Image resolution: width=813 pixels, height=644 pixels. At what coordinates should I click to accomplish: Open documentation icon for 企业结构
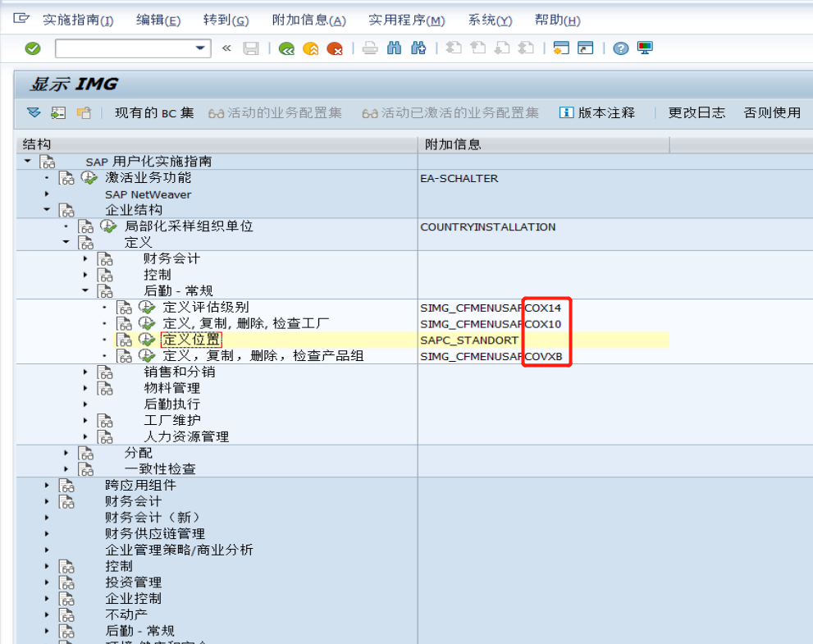66,211
